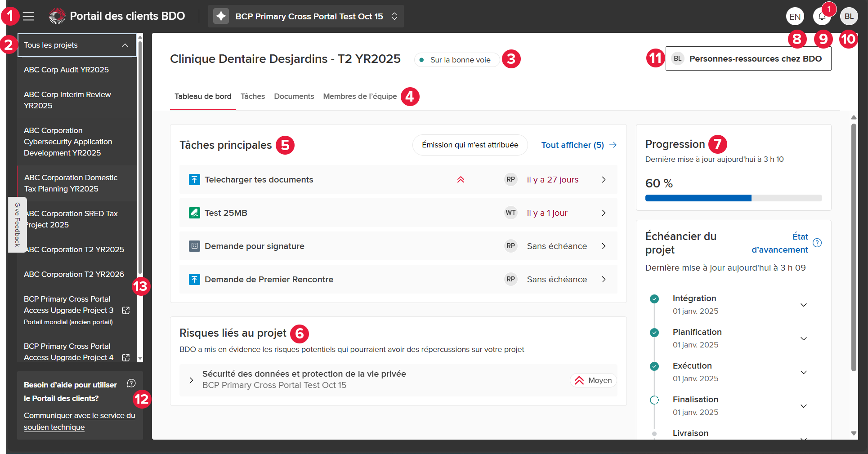Open the chevron on 'Demande pour signature'
Image resolution: width=868 pixels, height=454 pixels.
click(604, 246)
